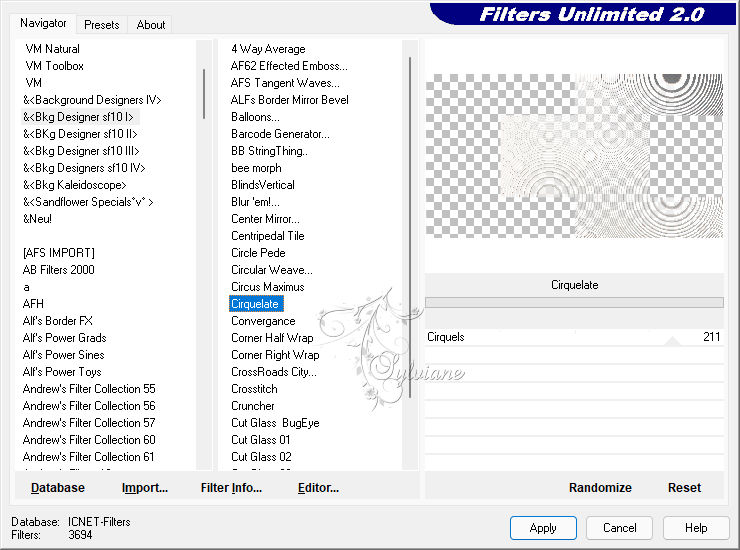Choose the Convergance filter
The image size is (740, 550).
[263, 321]
